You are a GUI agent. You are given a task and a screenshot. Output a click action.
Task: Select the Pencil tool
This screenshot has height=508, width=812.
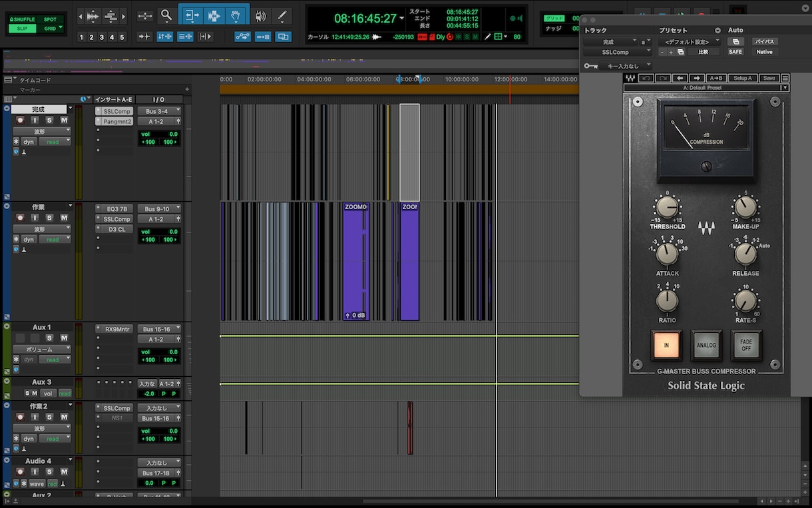point(282,15)
